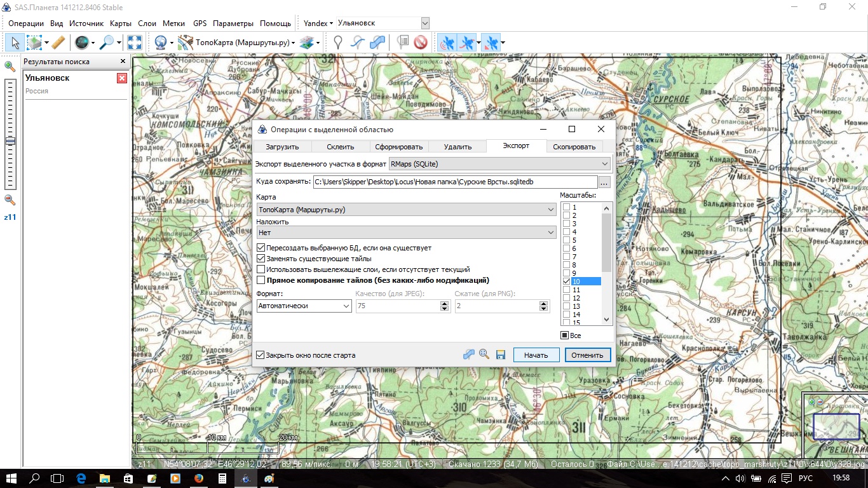Open the export format RMaps (SQLite) dropdown

click(499, 164)
